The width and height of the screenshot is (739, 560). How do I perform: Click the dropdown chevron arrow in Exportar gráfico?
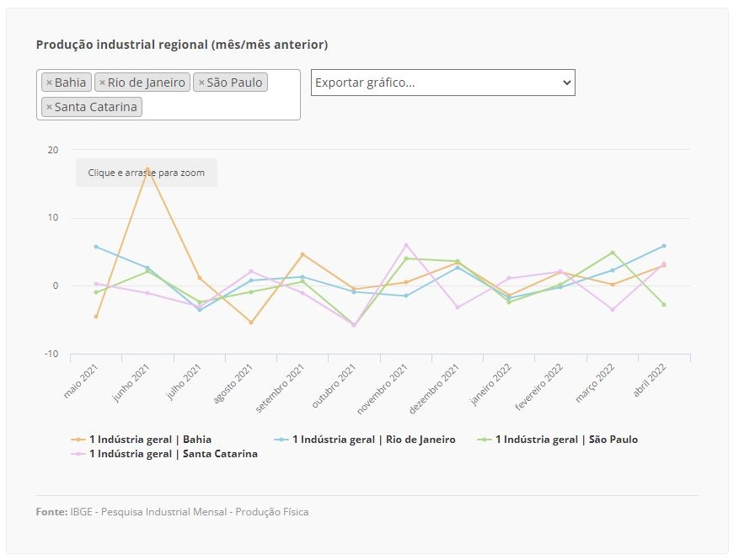(x=566, y=83)
